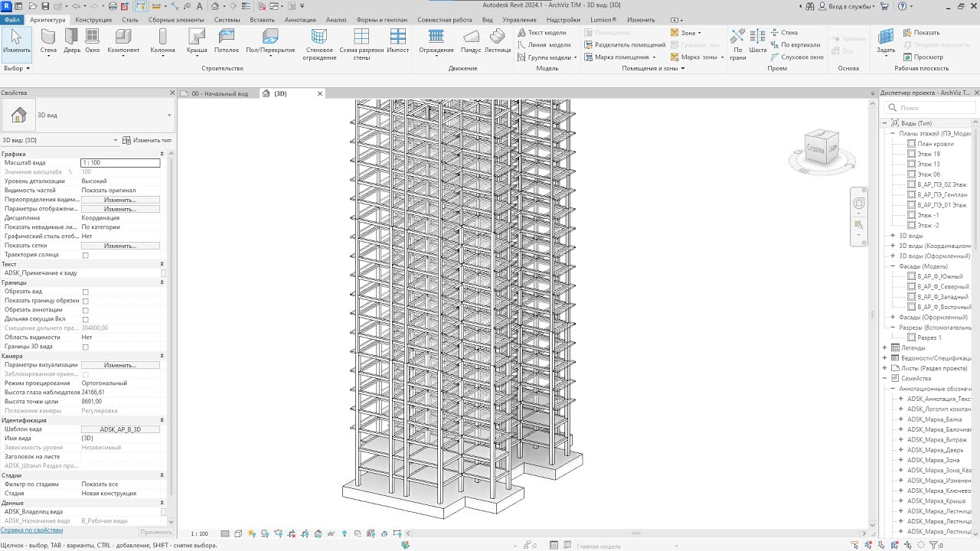
Task: Click the Изменить тип button
Action: [x=147, y=140]
